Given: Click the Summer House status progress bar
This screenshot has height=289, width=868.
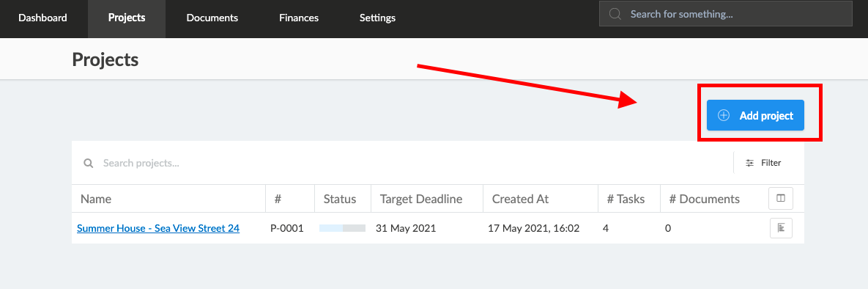Looking at the screenshot, I should point(342,228).
